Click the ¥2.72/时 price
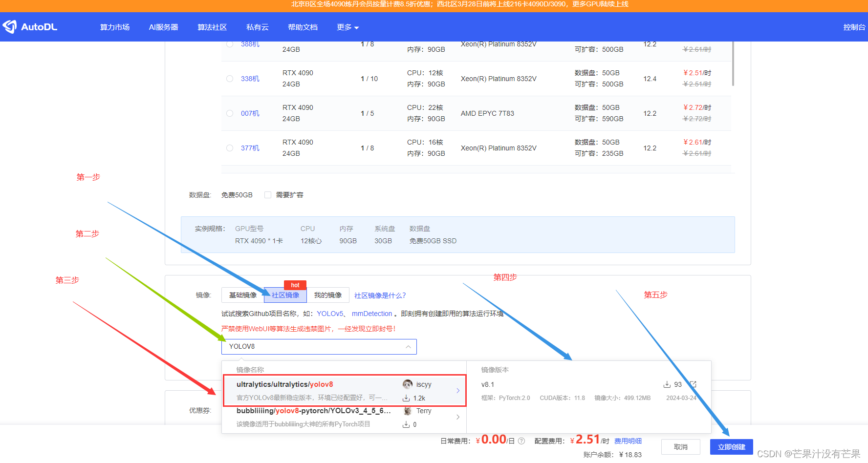This screenshot has height=463, width=868. pos(697,107)
